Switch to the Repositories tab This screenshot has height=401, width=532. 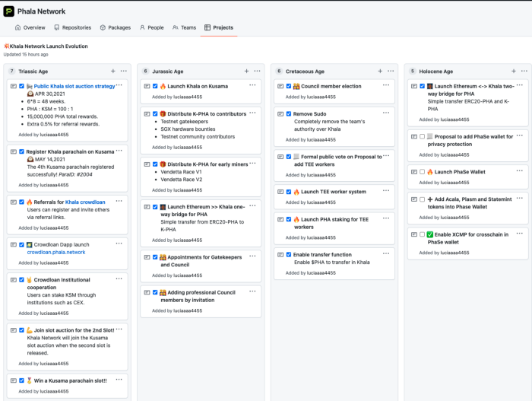tap(73, 27)
